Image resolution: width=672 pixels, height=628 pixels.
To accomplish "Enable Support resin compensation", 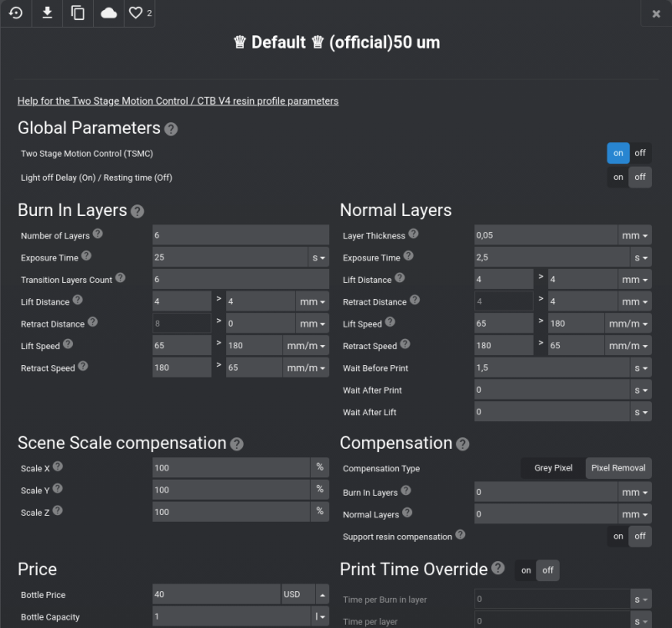I will click(618, 536).
